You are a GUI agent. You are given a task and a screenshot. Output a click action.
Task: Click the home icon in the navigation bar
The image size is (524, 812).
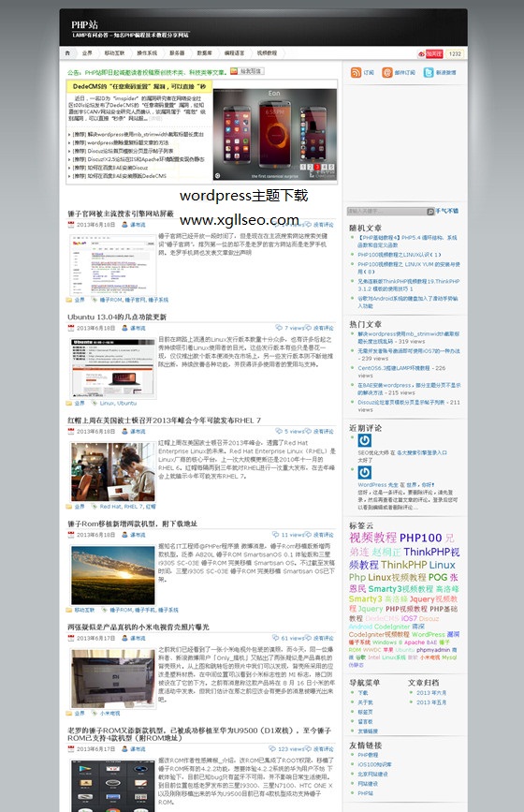point(67,53)
